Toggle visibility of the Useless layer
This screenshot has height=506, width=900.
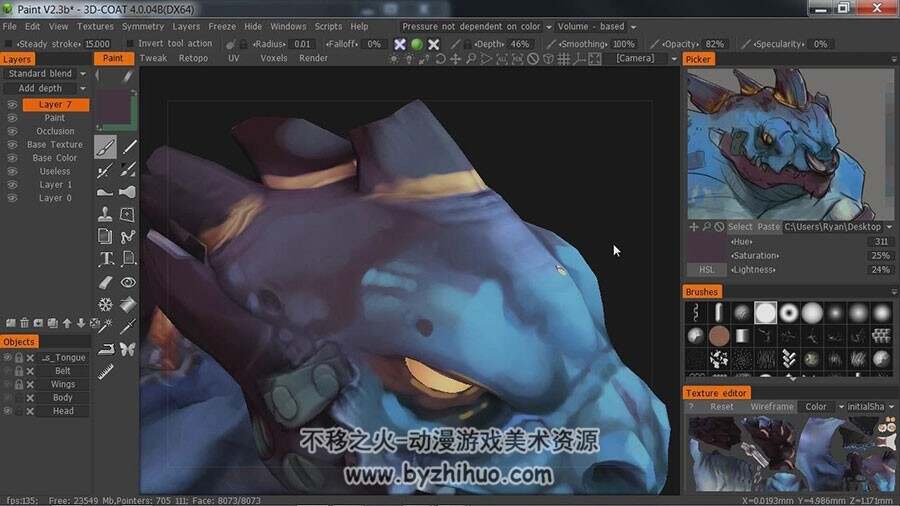[x=11, y=171]
